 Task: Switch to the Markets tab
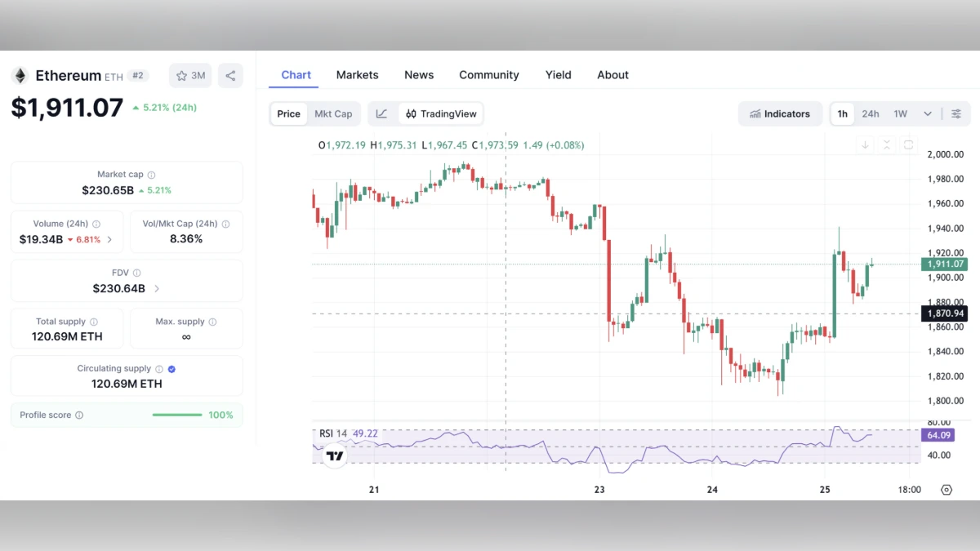point(357,74)
